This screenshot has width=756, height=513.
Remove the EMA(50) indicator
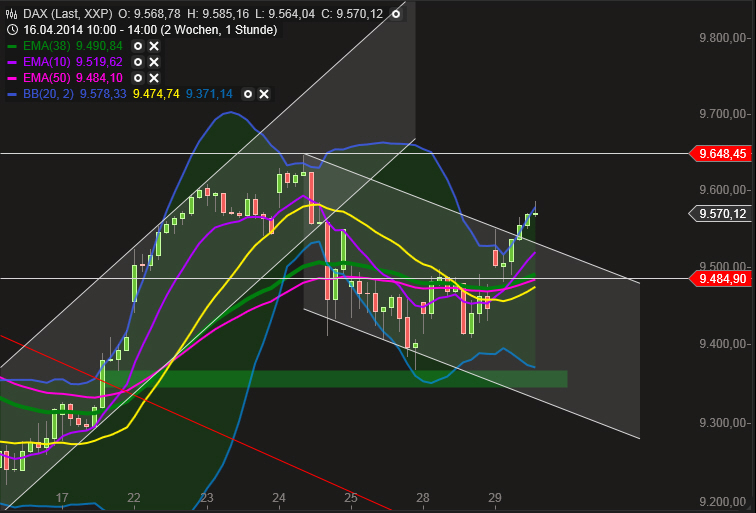coord(154,78)
